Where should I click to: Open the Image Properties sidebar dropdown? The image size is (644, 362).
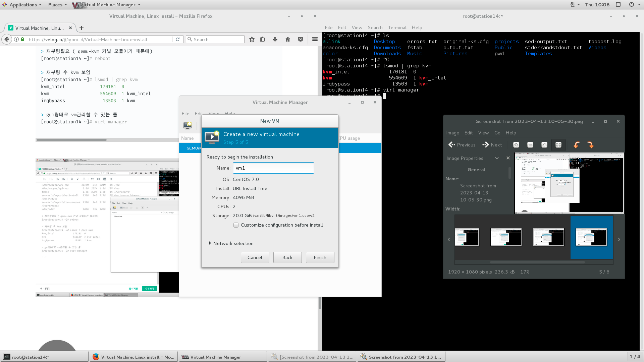[497, 158]
